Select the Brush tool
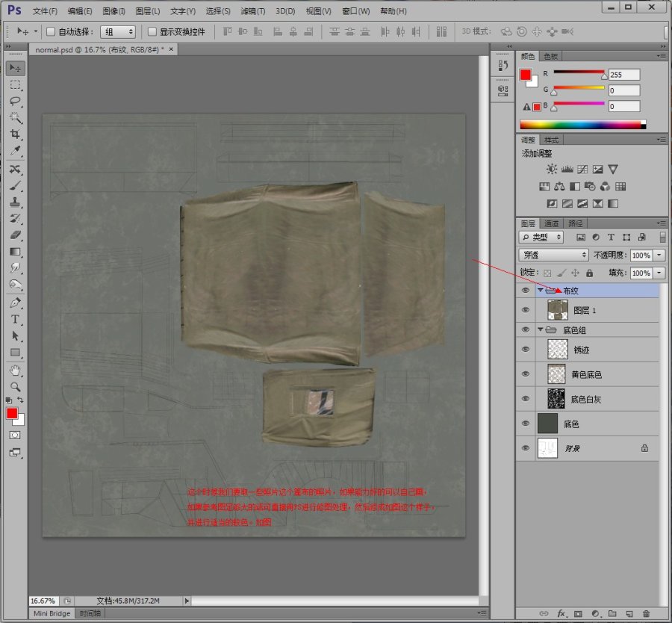The image size is (672, 623). 16,186
